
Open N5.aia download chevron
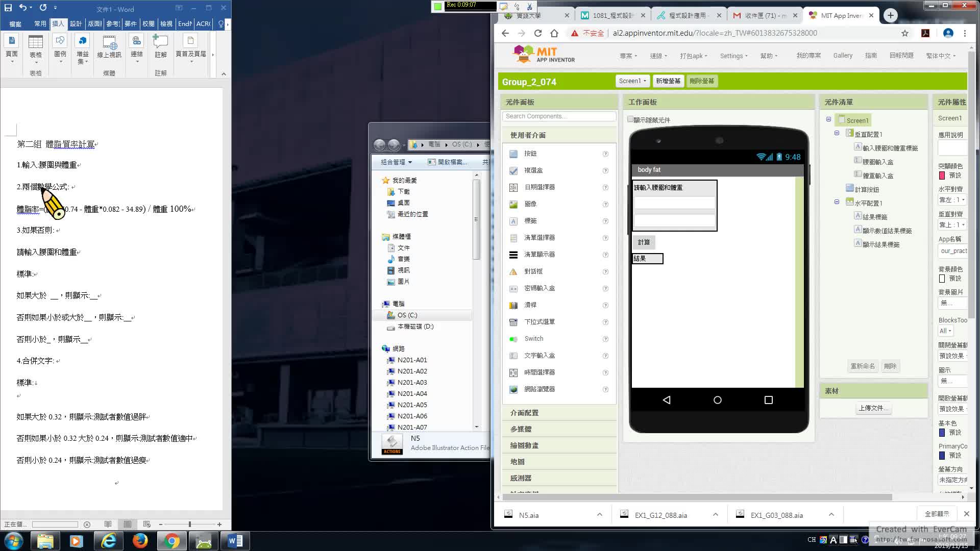coord(600,515)
